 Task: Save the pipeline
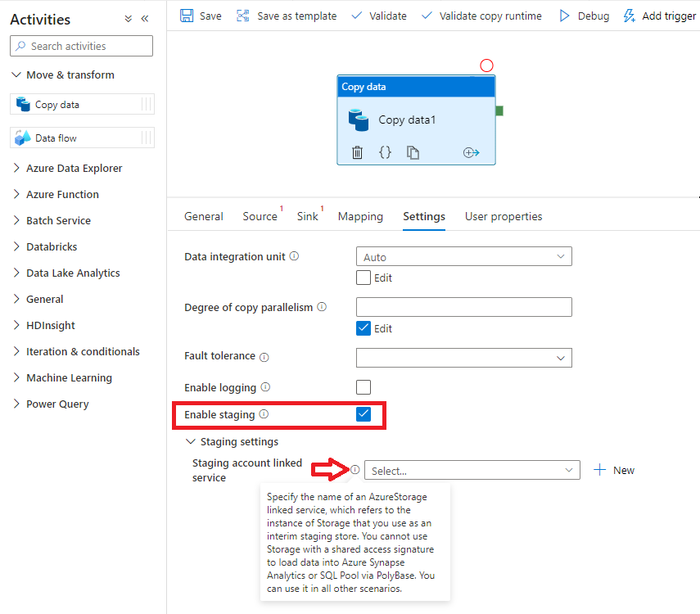point(201,16)
